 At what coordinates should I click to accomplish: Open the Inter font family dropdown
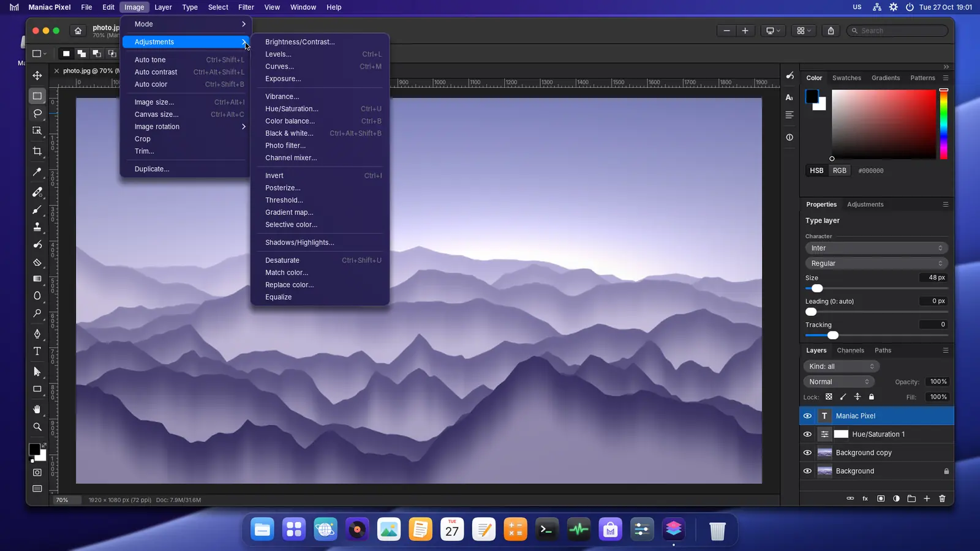point(876,248)
